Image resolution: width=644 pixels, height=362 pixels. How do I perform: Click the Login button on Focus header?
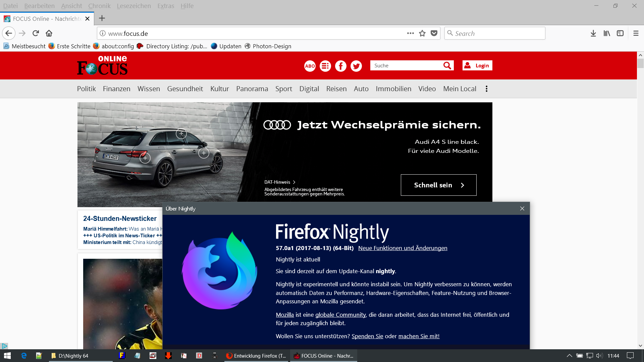coord(477,66)
